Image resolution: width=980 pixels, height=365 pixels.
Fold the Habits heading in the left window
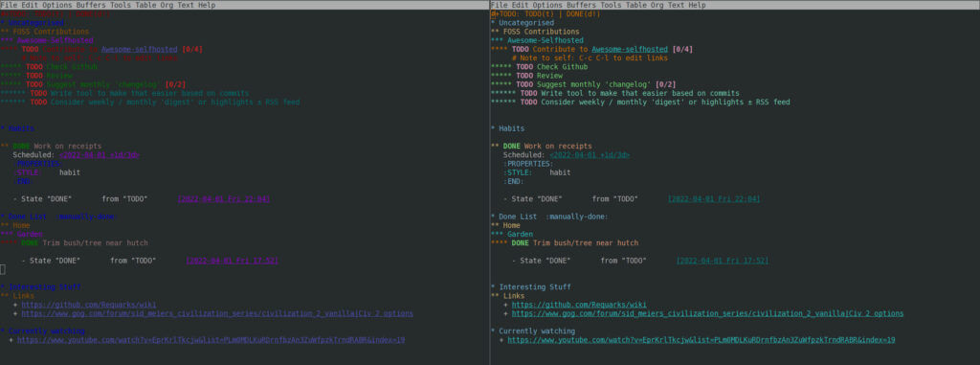[x=17, y=128]
